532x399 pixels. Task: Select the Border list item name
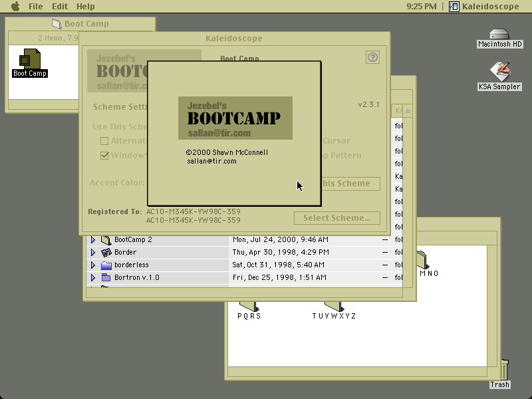125,252
